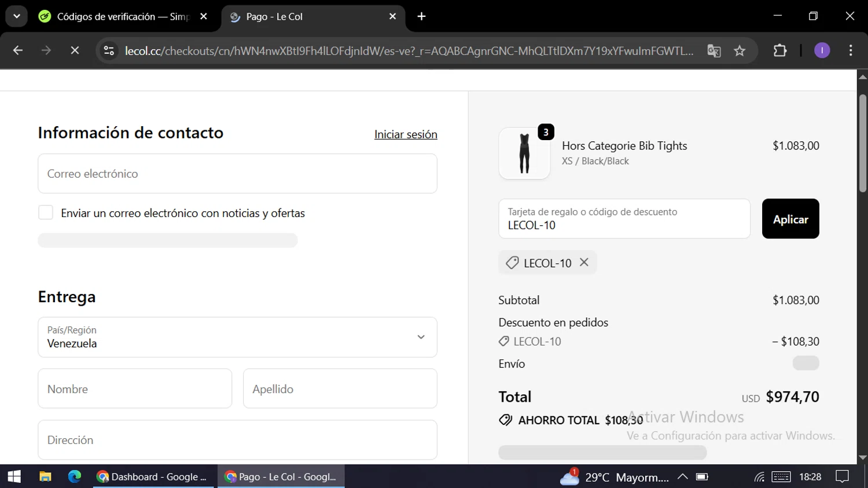Stop loading the page

tap(75, 51)
